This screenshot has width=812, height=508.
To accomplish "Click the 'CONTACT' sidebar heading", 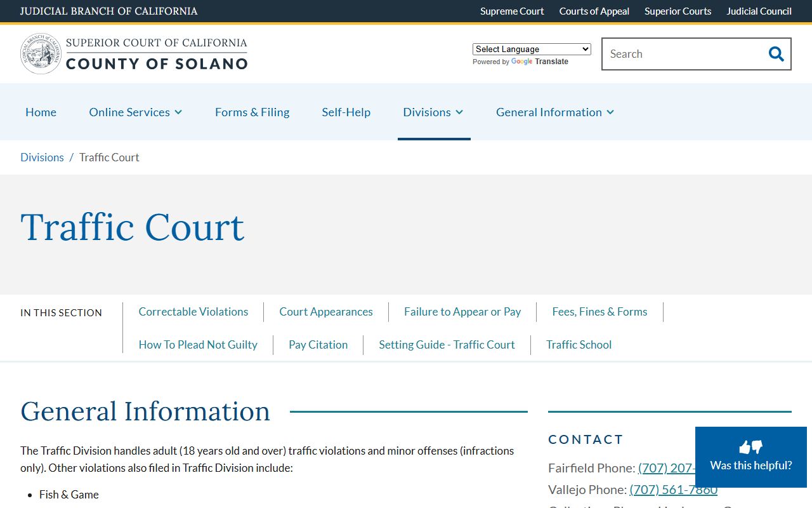I will click(586, 439).
